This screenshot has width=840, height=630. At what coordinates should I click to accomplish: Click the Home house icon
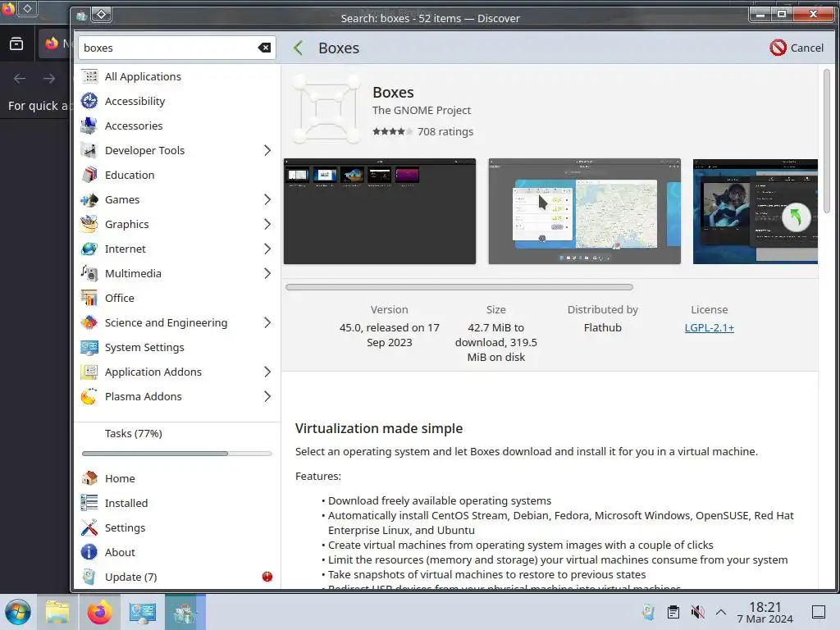[x=89, y=478]
